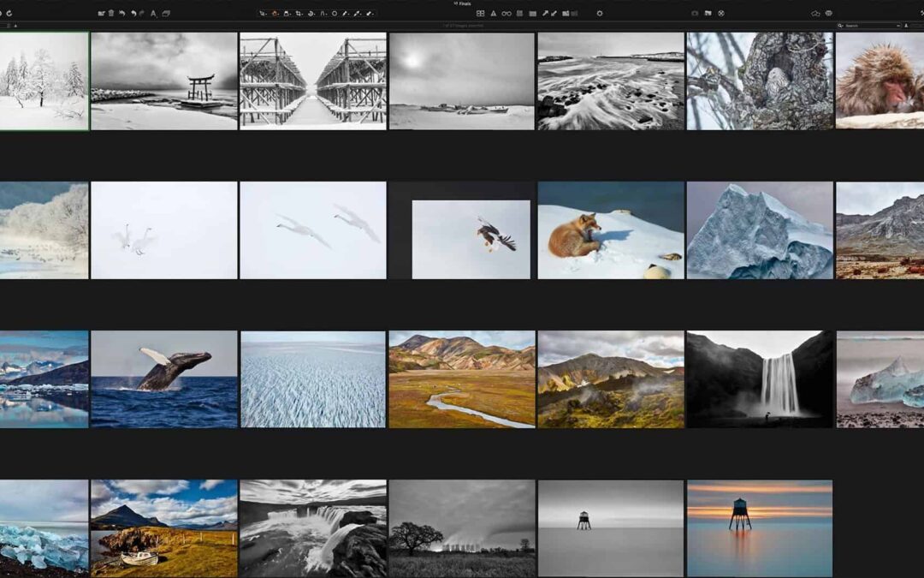924x578 pixels.
Task: Toggle the proofing glasses icon
Action: tap(506, 13)
